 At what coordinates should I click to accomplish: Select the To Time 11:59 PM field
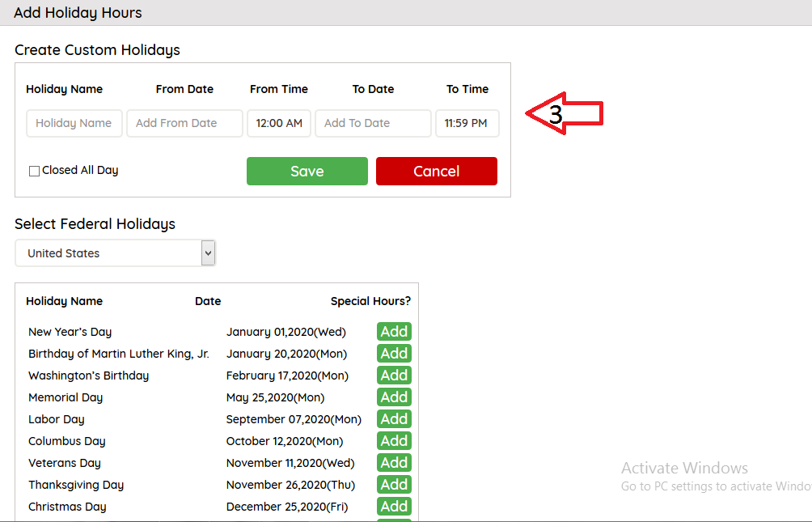(x=467, y=123)
